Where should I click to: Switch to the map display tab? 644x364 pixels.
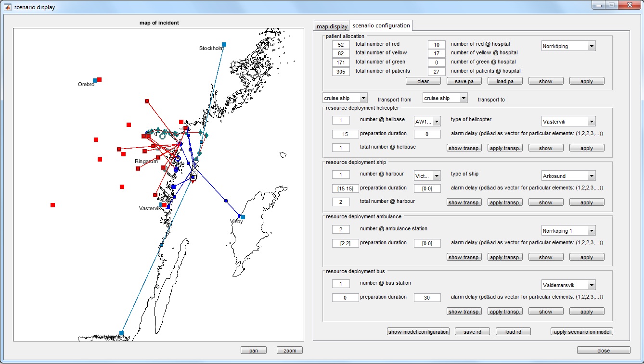tap(332, 26)
